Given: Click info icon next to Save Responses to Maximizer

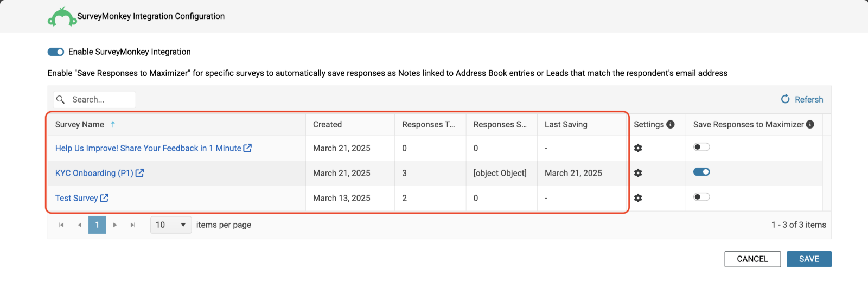Looking at the screenshot, I should pyautogui.click(x=810, y=124).
